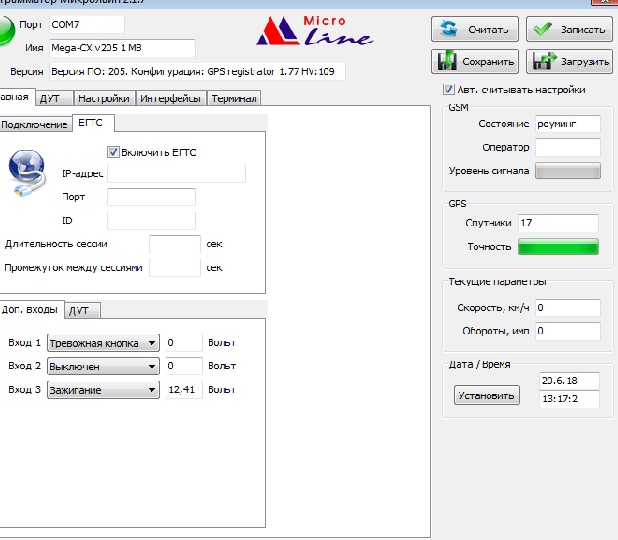Switch to the Интерфейсы tab

pyautogui.click(x=171, y=99)
